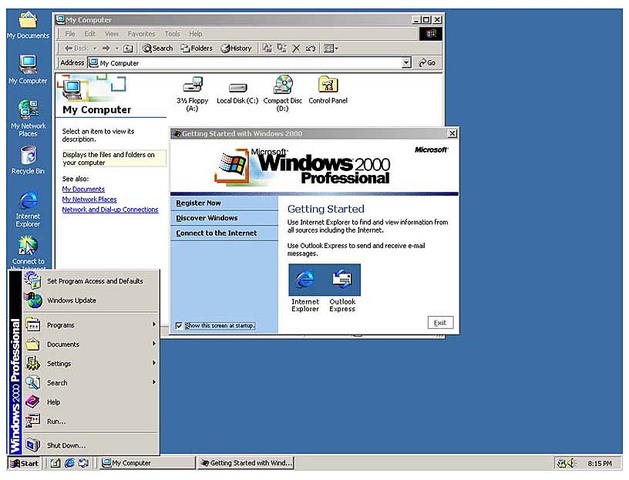The height and width of the screenshot is (480, 629).
Task: Expand the Search submenu
Action: coord(91,383)
